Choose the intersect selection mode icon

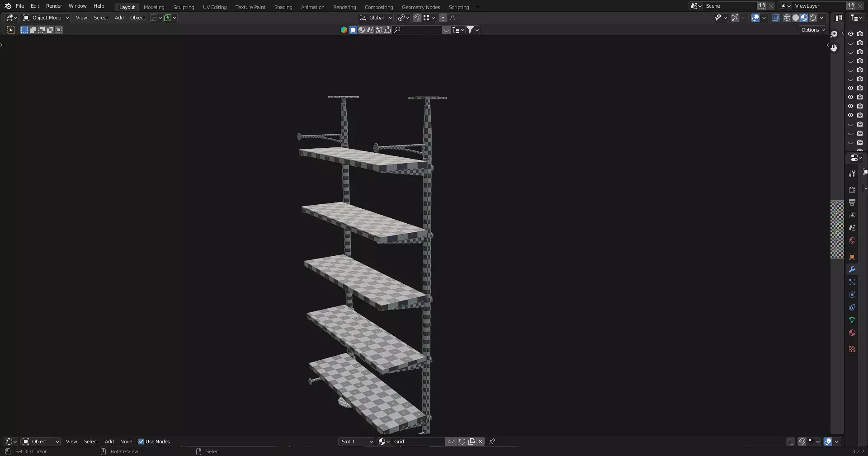coord(59,30)
